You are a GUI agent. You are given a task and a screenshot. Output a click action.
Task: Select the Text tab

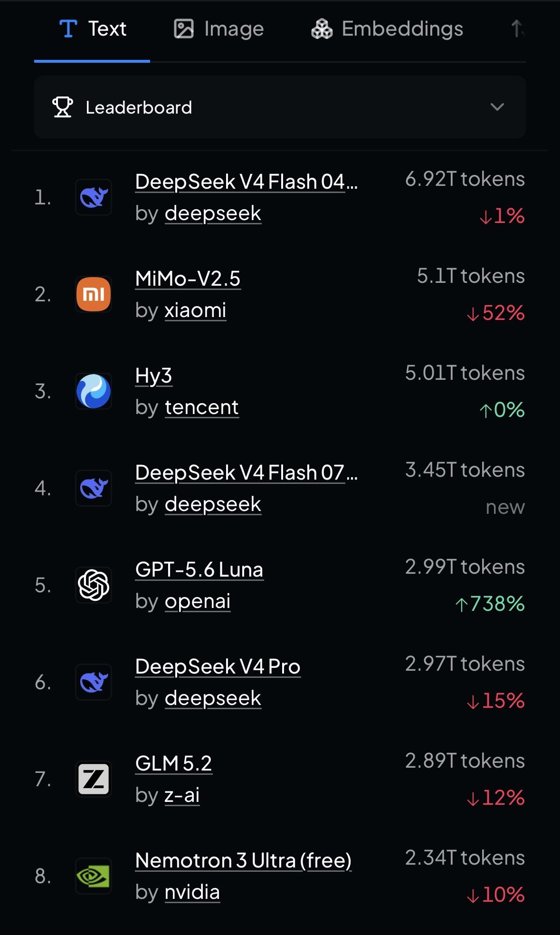tap(92, 29)
